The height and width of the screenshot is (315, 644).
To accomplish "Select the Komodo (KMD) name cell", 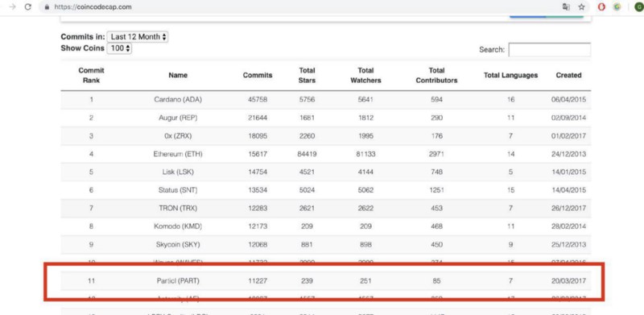I will [x=178, y=226].
